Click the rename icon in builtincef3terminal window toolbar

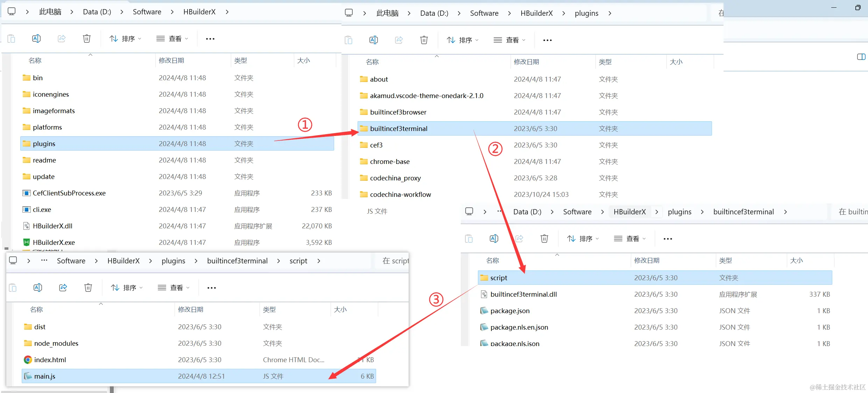coord(494,239)
